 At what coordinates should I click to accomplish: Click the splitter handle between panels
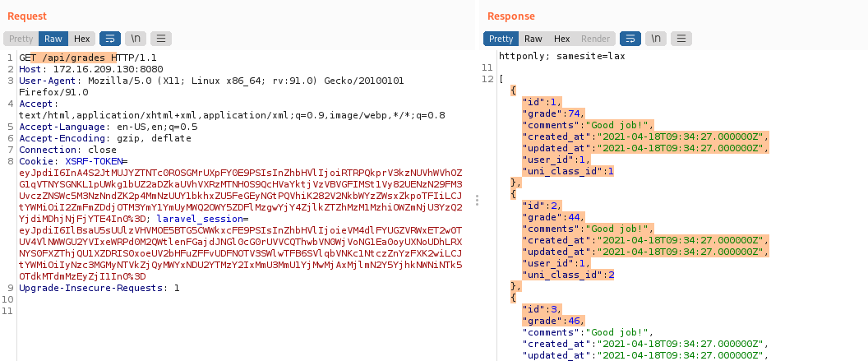coord(477,201)
